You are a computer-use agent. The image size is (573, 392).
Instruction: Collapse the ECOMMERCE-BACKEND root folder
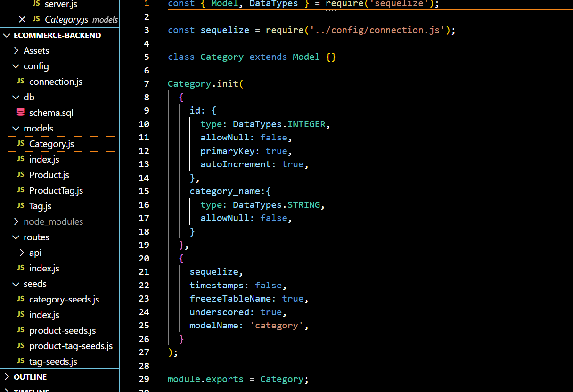(x=7, y=35)
